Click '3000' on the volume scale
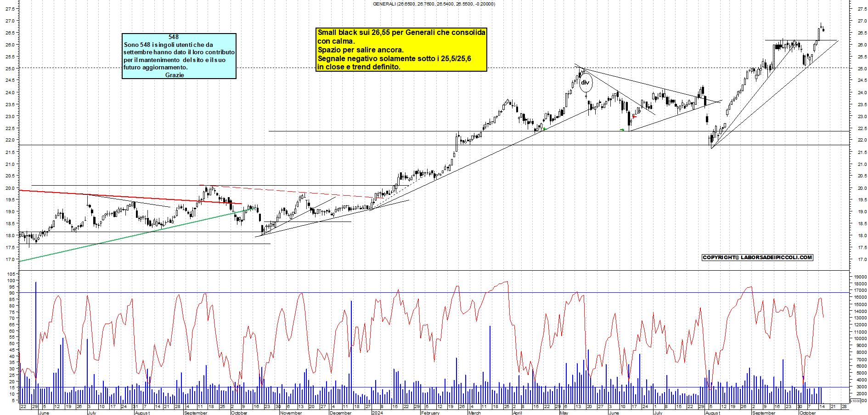The width and height of the screenshot is (868, 415). pyautogui.click(x=861, y=387)
